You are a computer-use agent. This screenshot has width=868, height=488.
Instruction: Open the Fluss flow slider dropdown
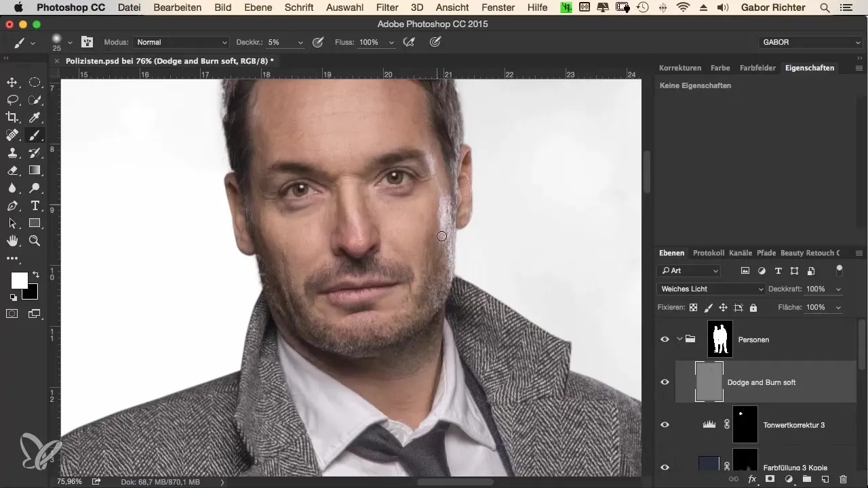pos(391,42)
